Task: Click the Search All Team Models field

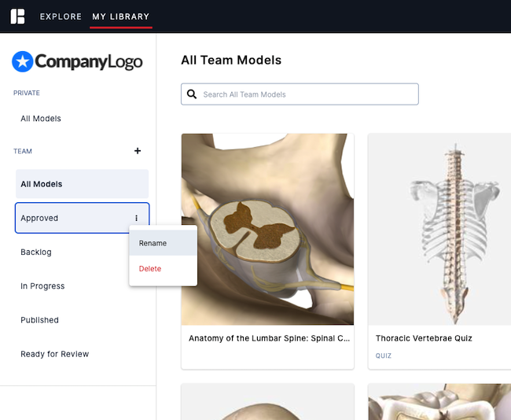Action: [x=300, y=94]
